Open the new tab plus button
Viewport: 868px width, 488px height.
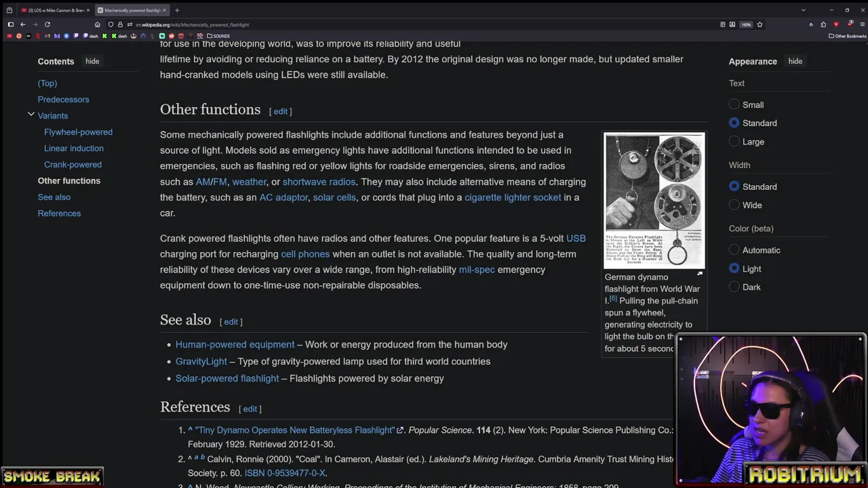click(177, 10)
